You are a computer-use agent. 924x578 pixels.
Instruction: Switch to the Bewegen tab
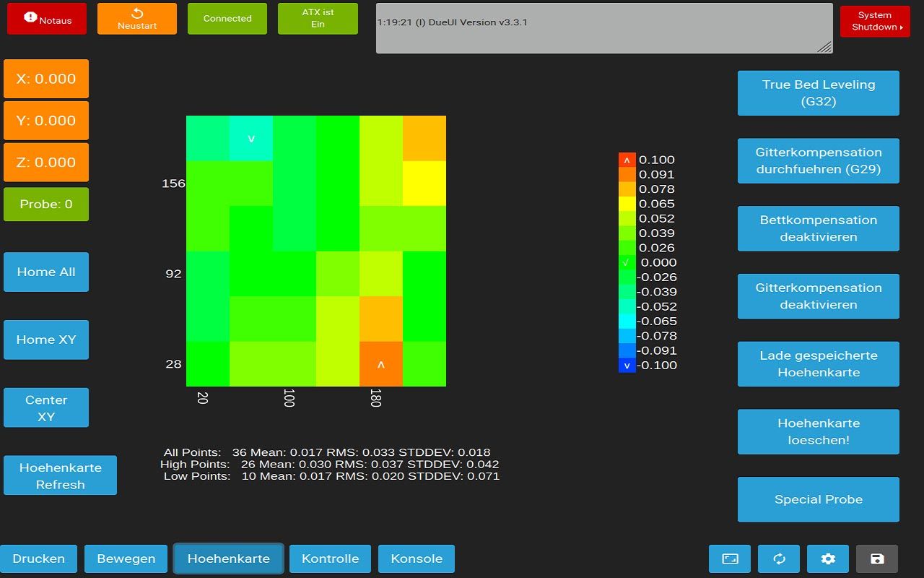pyautogui.click(x=126, y=558)
